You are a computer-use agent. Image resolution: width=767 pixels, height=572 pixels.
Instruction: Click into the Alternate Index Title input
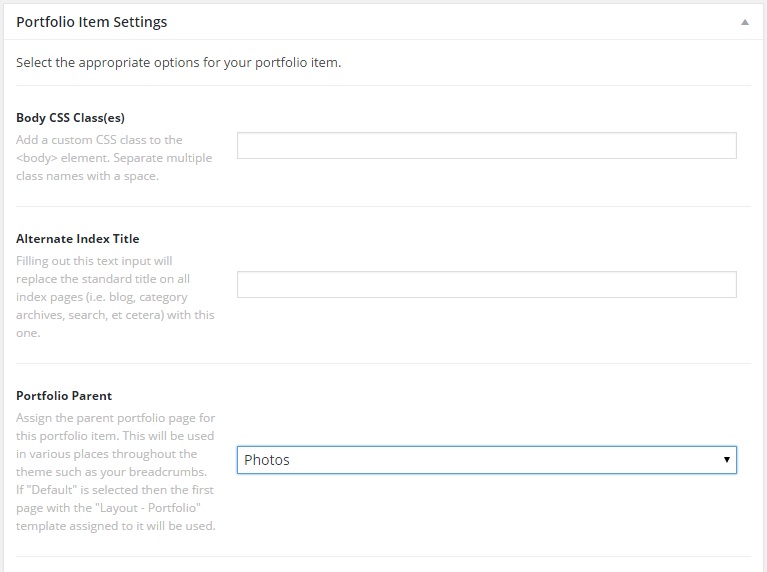486,285
